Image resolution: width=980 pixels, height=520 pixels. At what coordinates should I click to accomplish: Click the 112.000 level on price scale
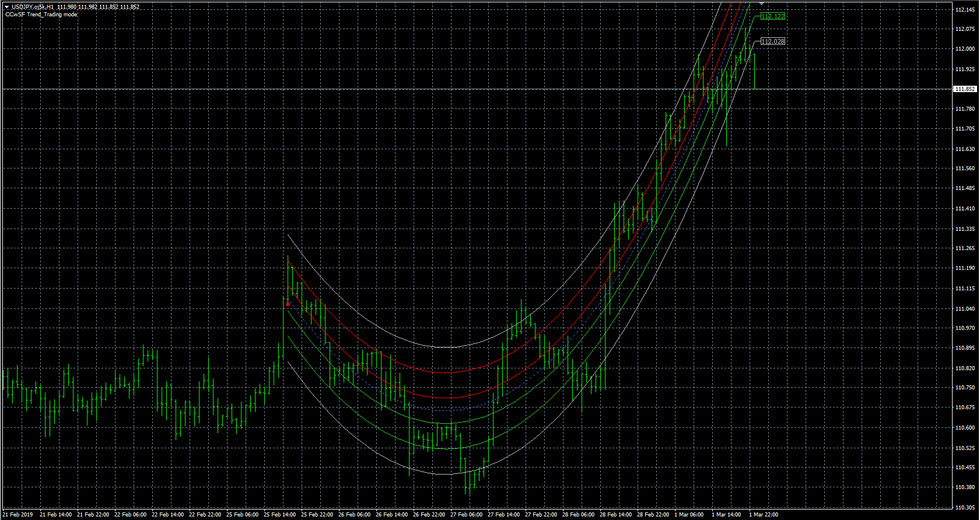965,49
